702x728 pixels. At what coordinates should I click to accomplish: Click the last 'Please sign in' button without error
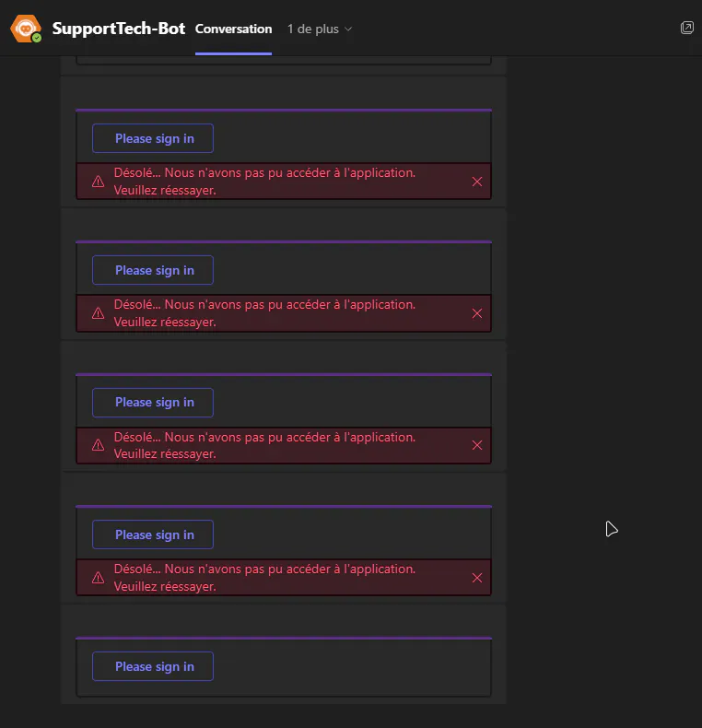point(153,666)
